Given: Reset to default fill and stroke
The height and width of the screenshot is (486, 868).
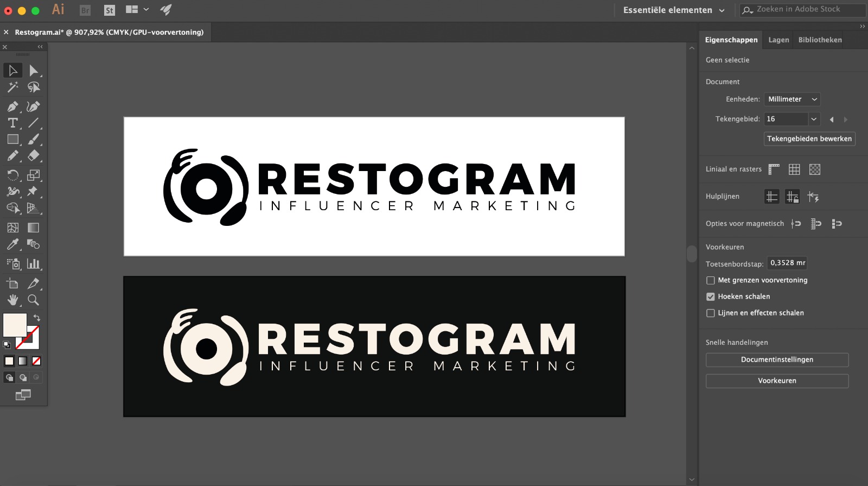Looking at the screenshot, I should (x=7, y=345).
